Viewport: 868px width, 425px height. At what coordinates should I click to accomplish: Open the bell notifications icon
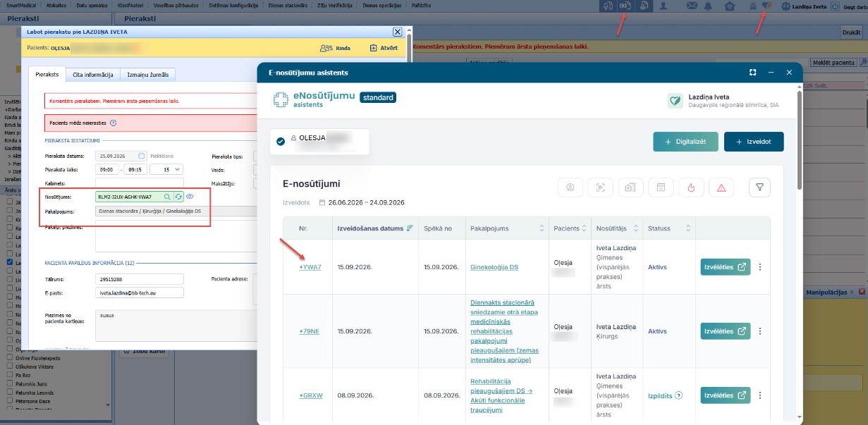coord(708,6)
